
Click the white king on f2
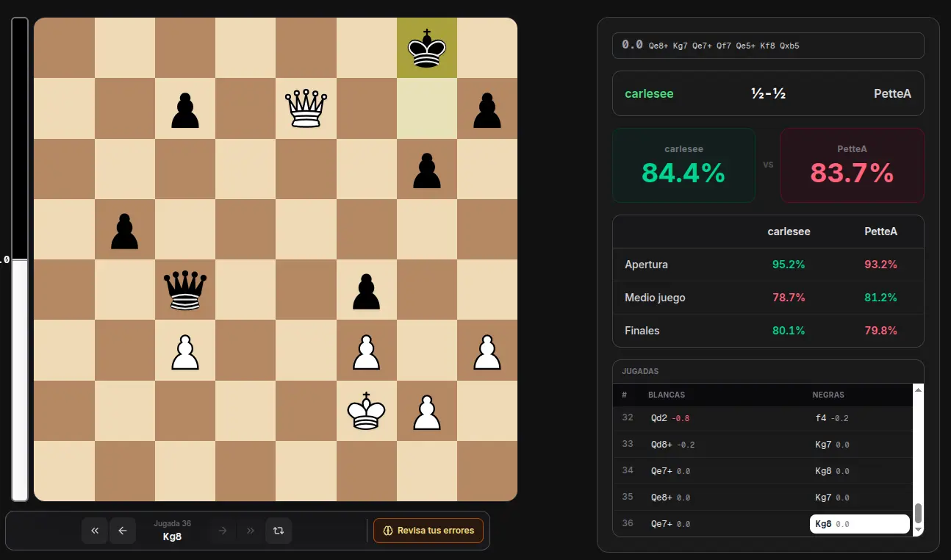pyautogui.click(x=366, y=410)
